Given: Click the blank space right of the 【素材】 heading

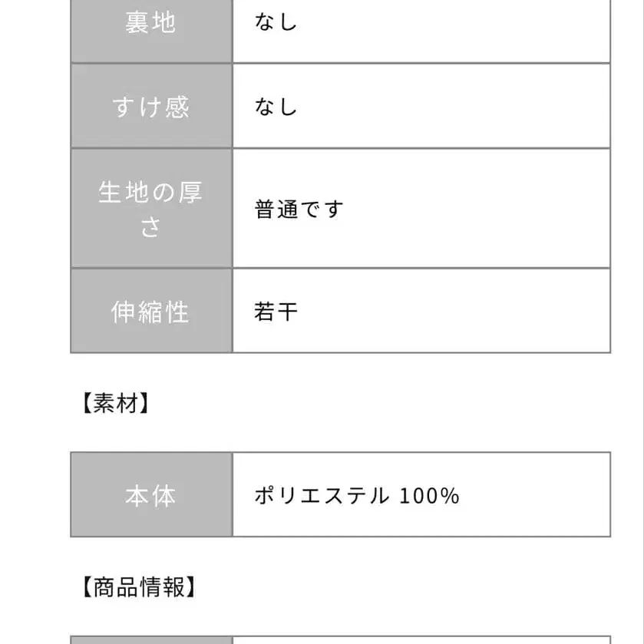Looking at the screenshot, I should pyautogui.click(x=384, y=404).
